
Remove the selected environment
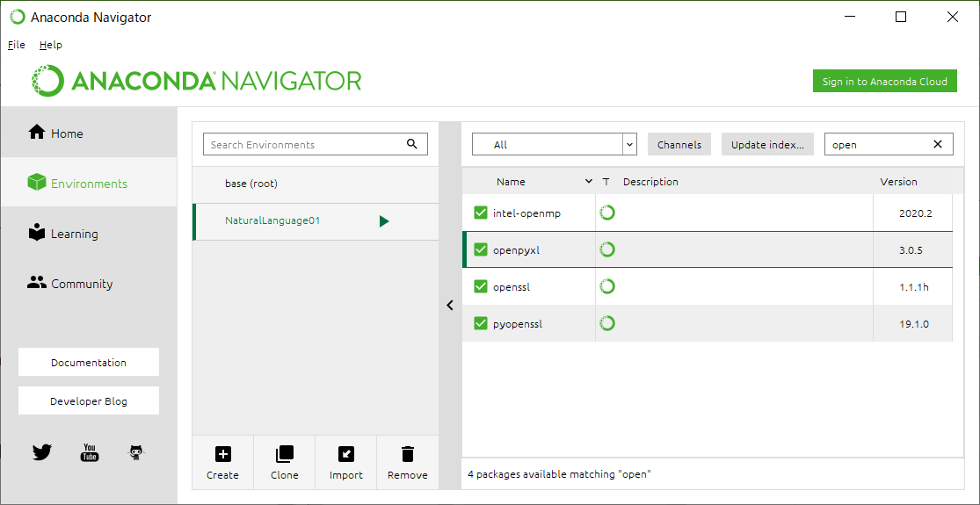click(408, 463)
